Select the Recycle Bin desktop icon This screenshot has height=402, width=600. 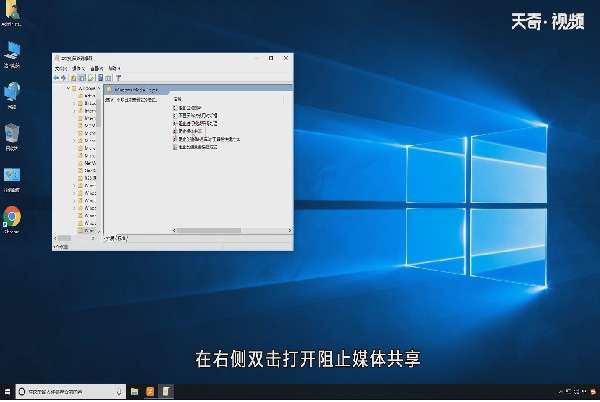click(12, 137)
